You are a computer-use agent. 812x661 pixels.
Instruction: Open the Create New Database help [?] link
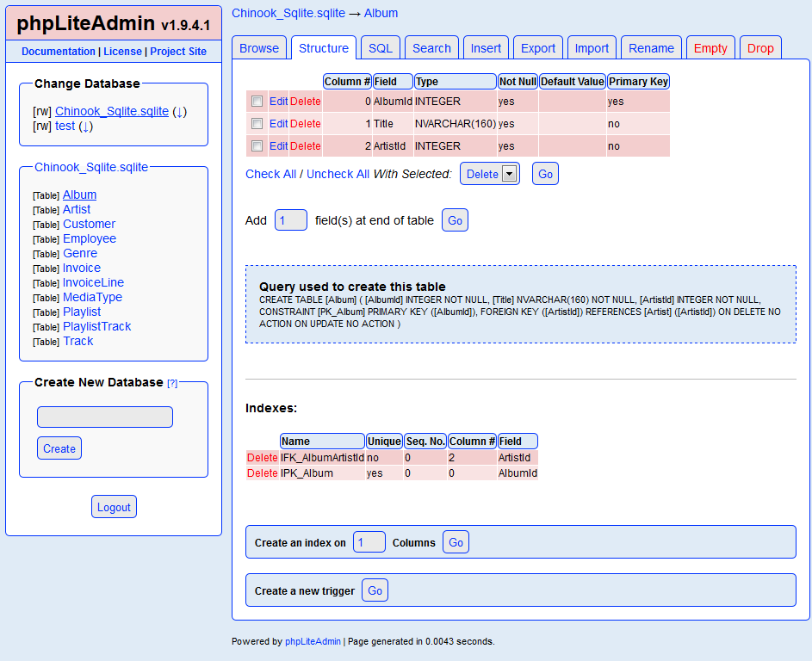click(x=172, y=383)
